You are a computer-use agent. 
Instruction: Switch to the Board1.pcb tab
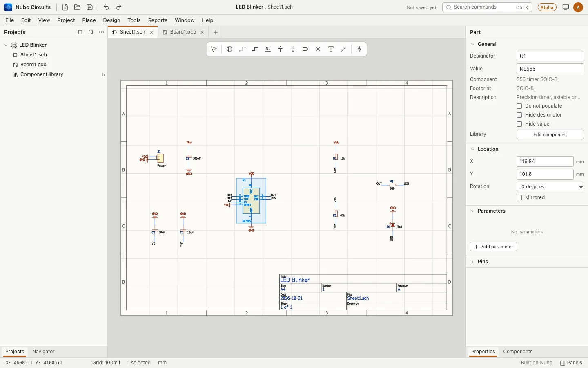coord(183,32)
